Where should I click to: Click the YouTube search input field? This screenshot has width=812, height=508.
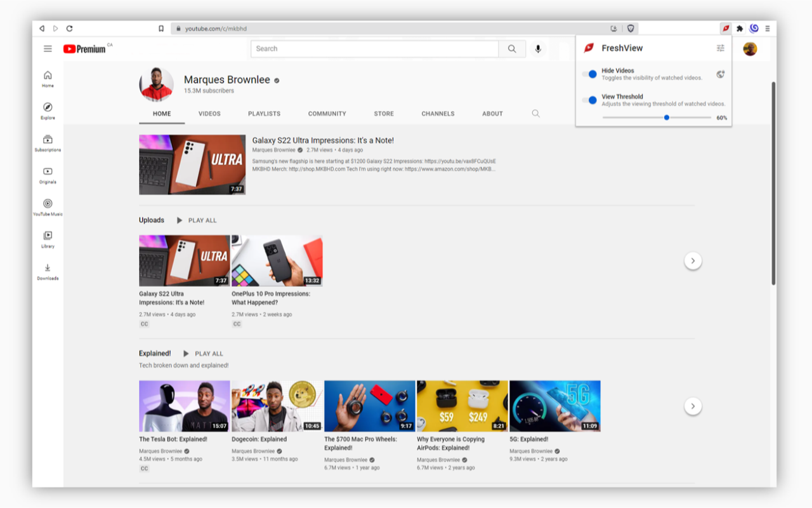374,49
